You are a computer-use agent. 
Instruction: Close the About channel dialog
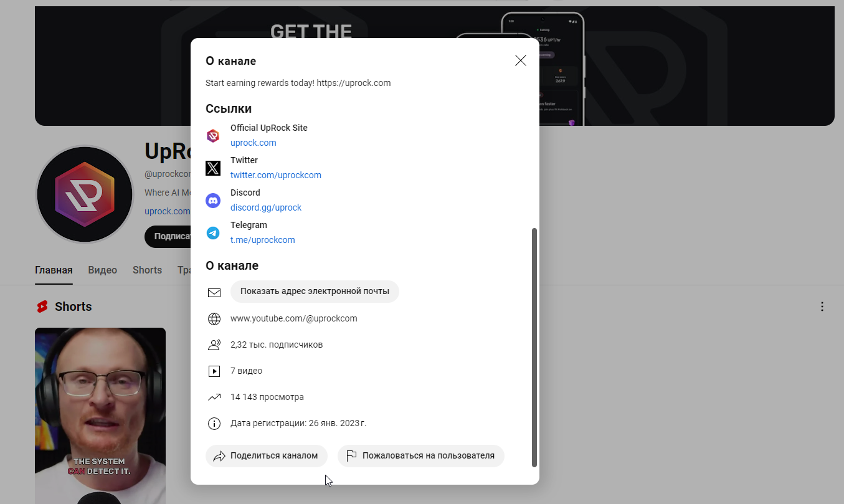[x=521, y=60]
